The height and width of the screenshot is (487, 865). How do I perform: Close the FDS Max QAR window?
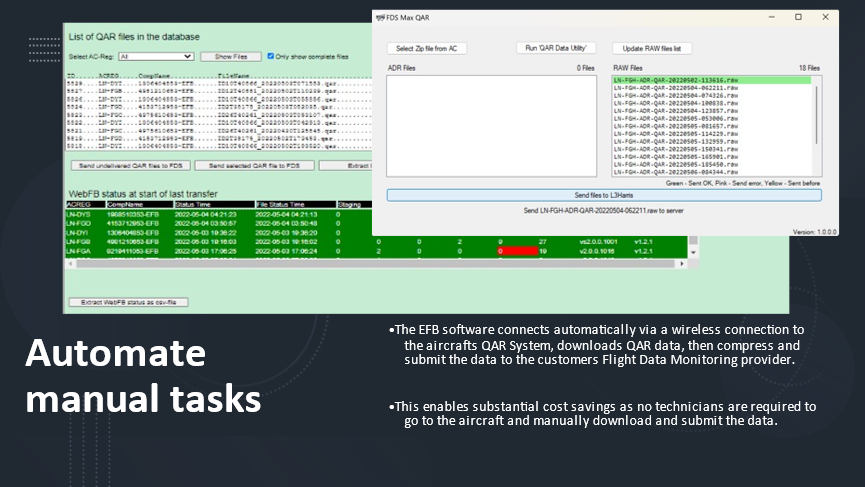[x=827, y=17]
